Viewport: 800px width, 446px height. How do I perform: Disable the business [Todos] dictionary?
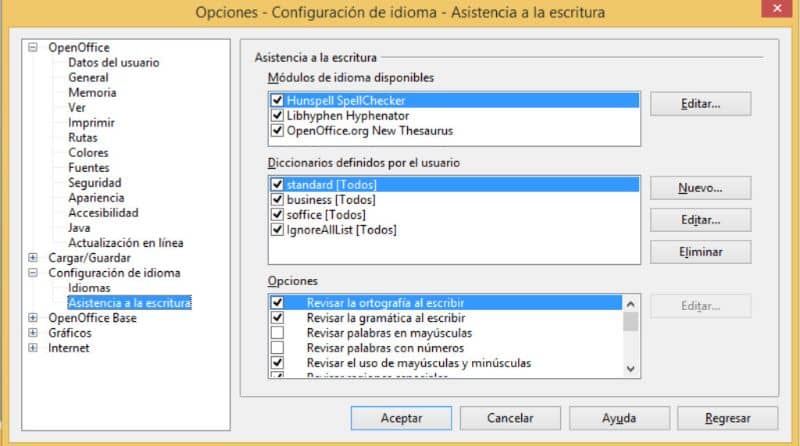(277, 200)
